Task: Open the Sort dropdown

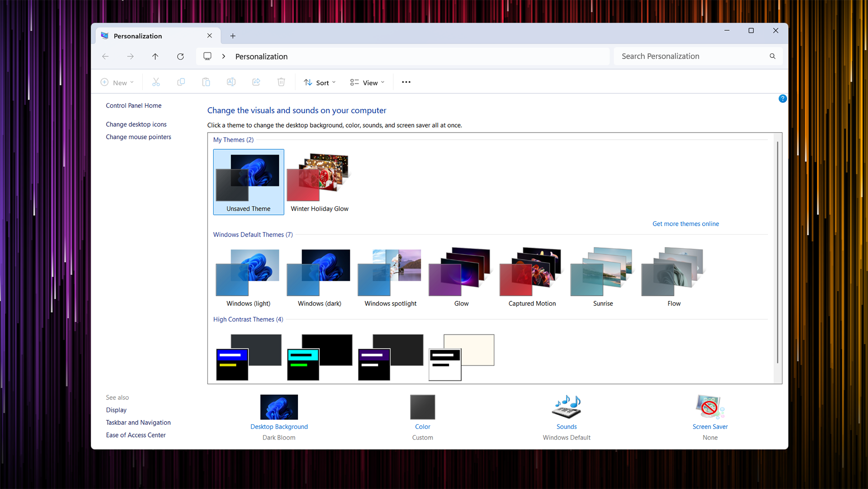Action: (320, 82)
